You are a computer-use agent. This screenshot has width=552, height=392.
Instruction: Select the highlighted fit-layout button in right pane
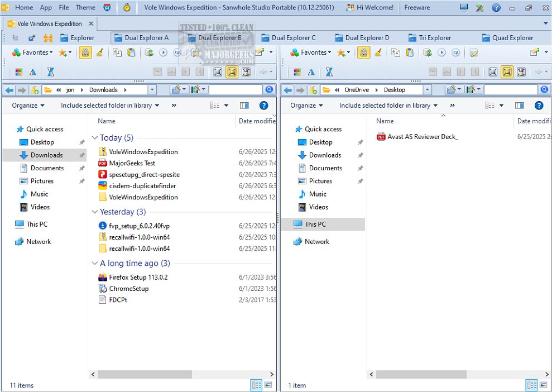507,72
